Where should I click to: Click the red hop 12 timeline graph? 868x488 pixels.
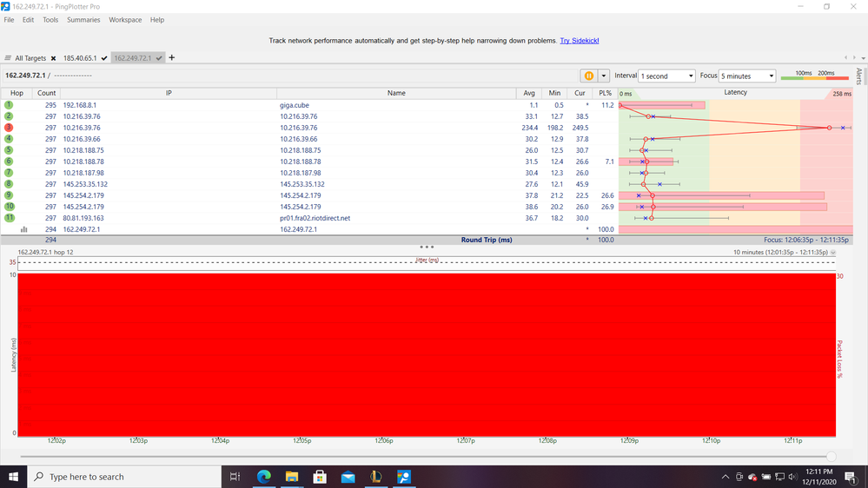pos(427,354)
